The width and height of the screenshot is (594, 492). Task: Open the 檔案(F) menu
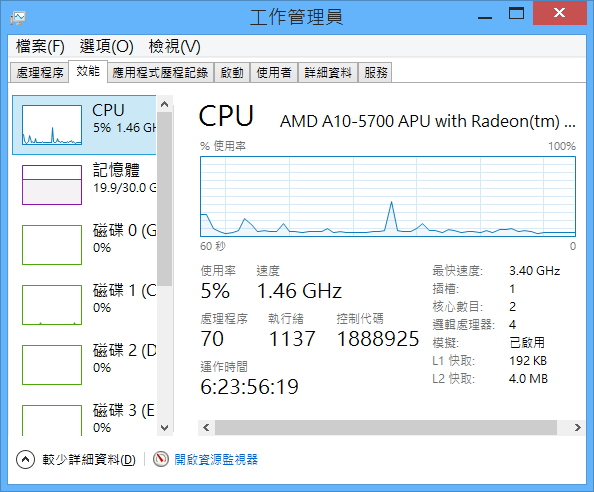tap(40, 47)
